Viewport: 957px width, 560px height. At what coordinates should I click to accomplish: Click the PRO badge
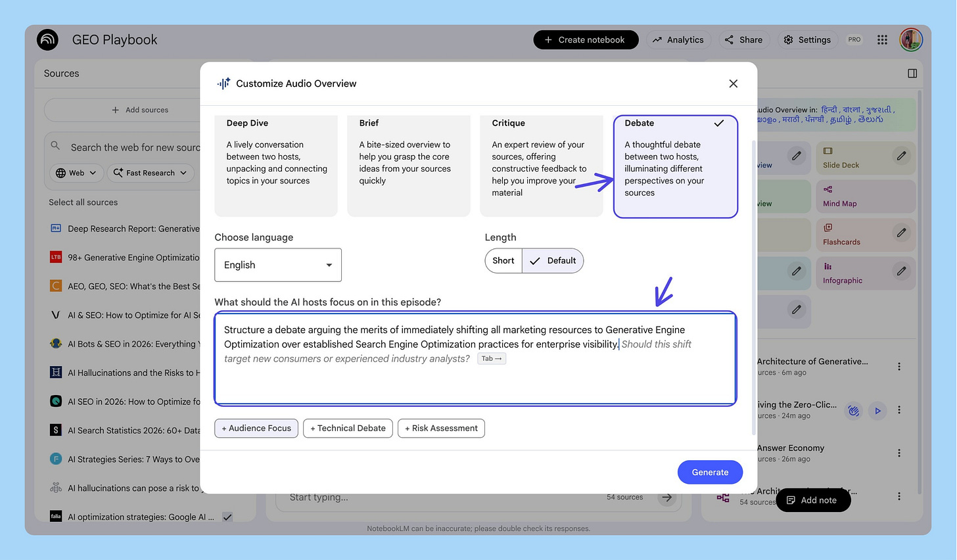click(854, 39)
